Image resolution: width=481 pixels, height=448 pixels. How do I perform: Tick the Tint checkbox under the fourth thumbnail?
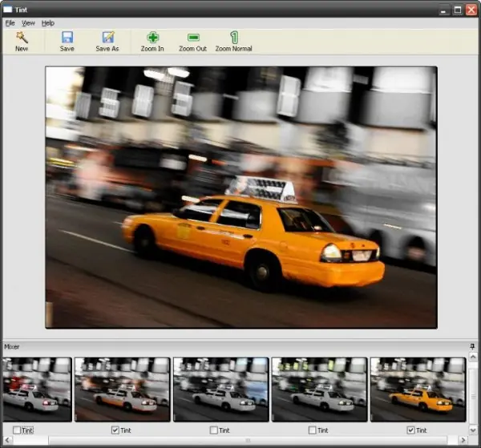(x=313, y=430)
